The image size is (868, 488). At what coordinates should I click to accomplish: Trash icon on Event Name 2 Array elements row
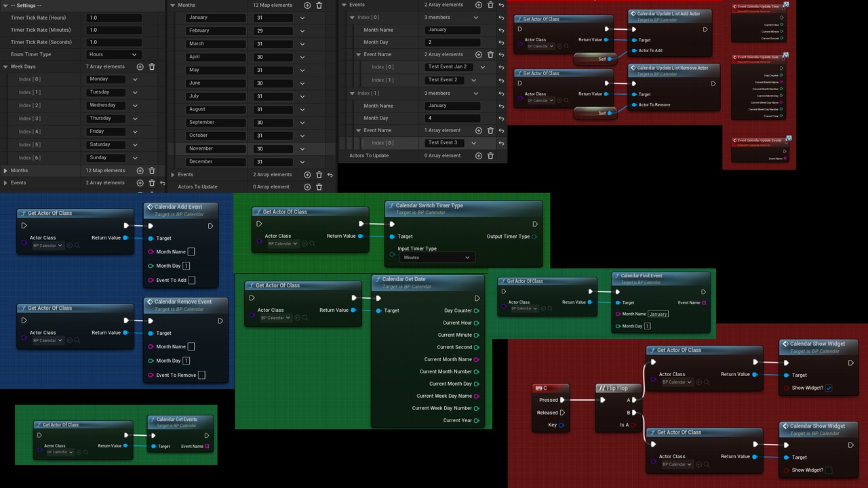click(490, 54)
